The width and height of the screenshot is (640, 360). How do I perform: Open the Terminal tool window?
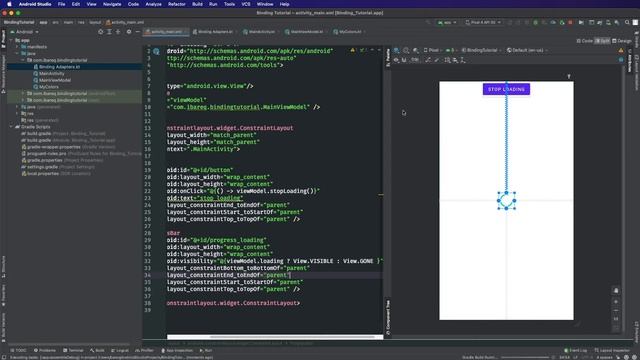[73, 350]
